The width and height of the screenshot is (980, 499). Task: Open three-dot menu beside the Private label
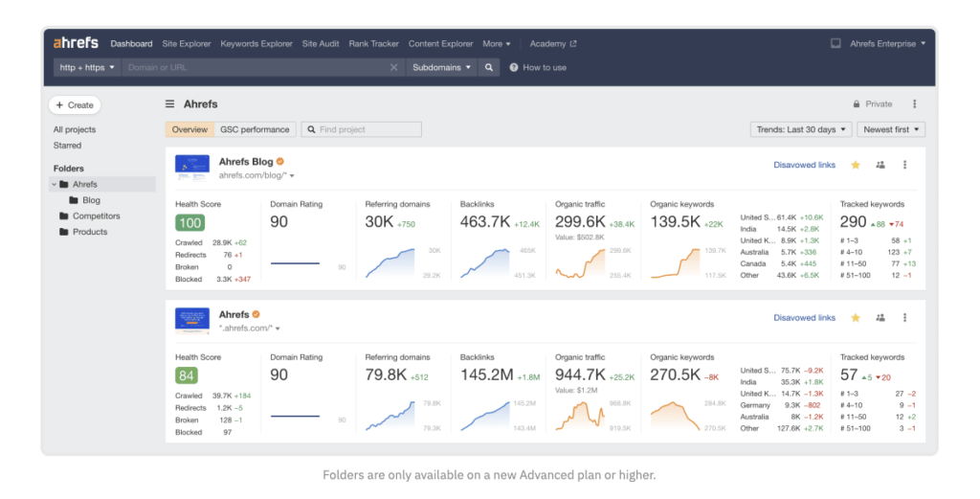point(914,104)
